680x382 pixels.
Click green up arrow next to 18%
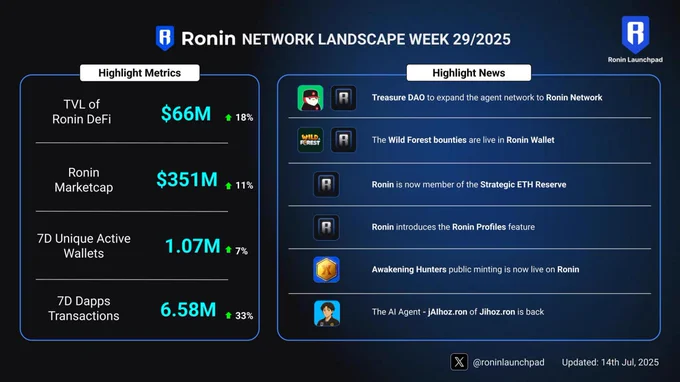(228, 118)
